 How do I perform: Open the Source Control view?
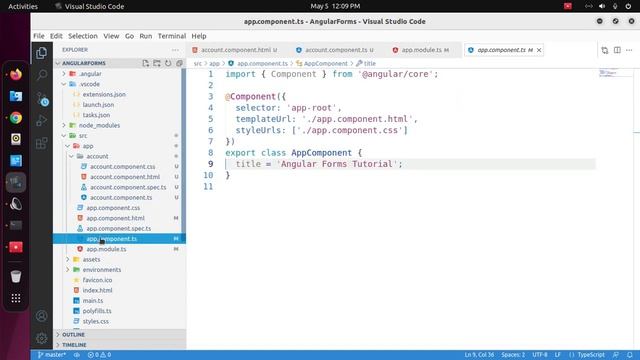[42, 99]
